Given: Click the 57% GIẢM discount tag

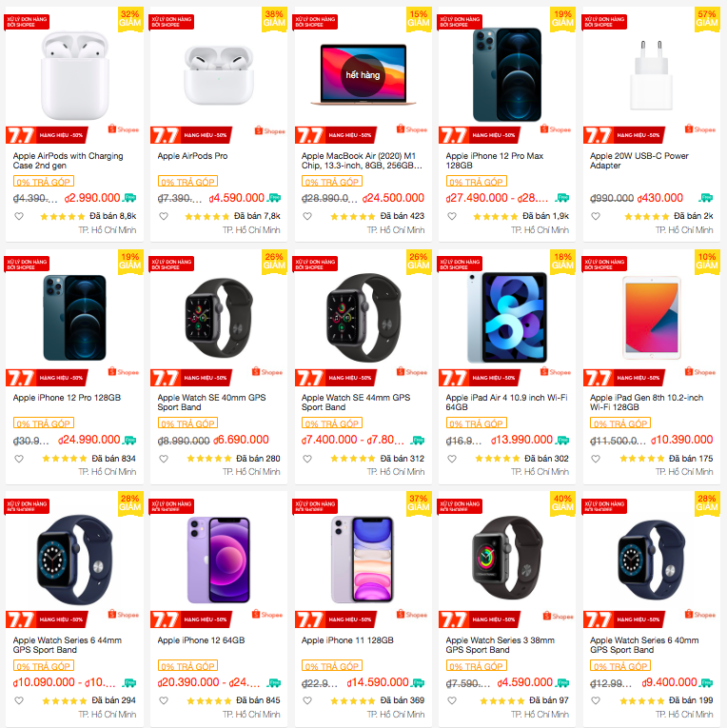Looking at the screenshot, I should click(x=707, y=19).
